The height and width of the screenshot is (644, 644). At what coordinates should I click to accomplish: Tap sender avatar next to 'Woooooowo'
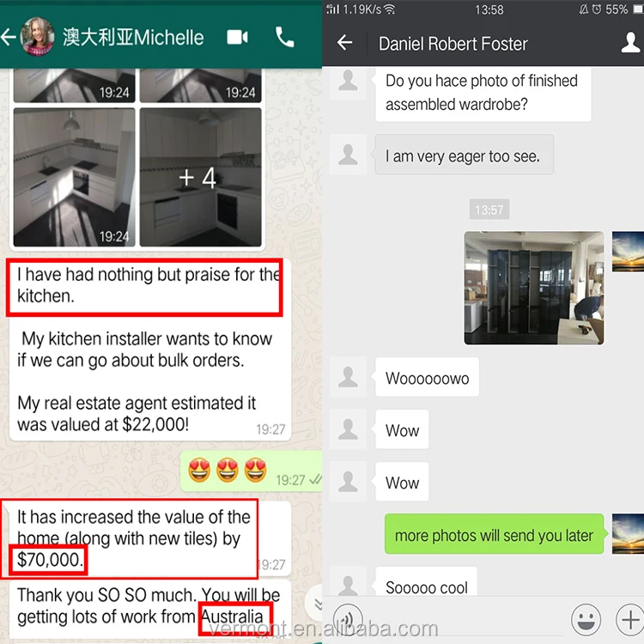click(x=348, y=377)
